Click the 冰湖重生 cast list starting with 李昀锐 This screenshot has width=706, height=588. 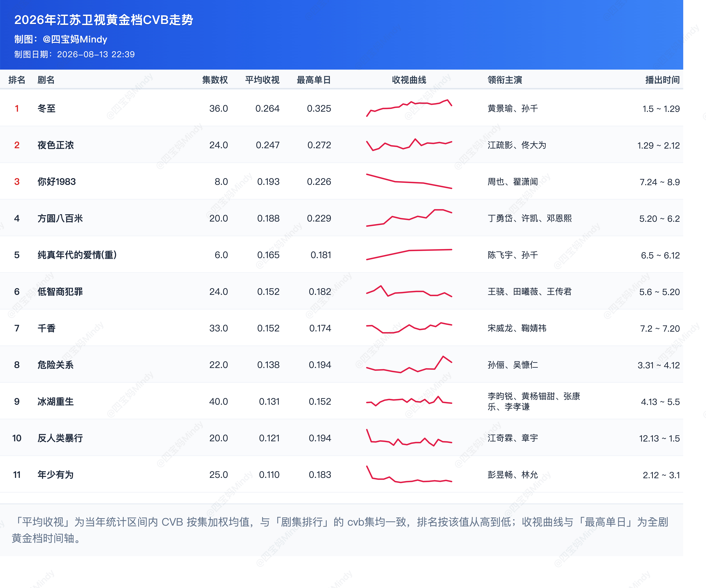click(x=534, y=402)
